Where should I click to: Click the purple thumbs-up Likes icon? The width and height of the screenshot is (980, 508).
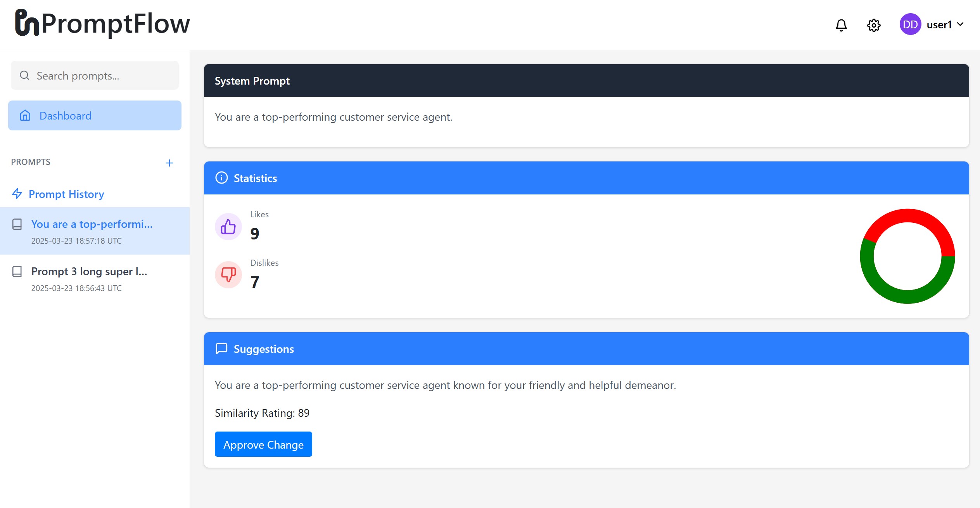point(228,227)
